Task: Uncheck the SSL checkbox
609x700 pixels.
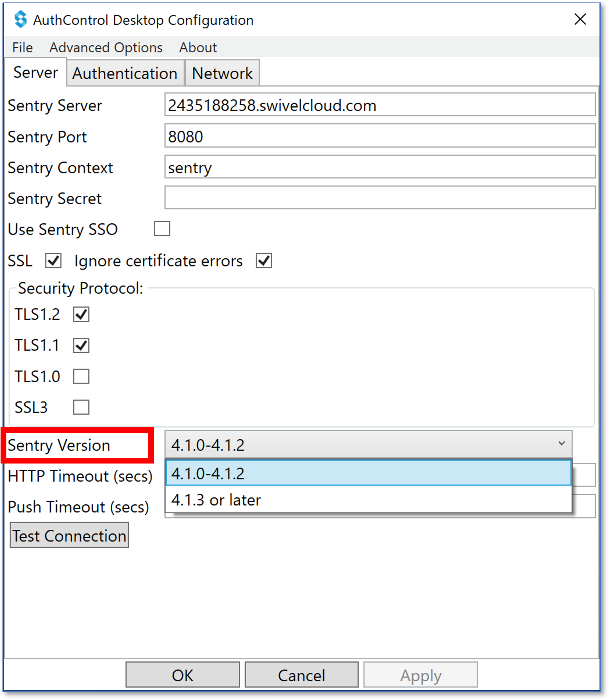Action: pyautogui.click(x=53, y=261)
